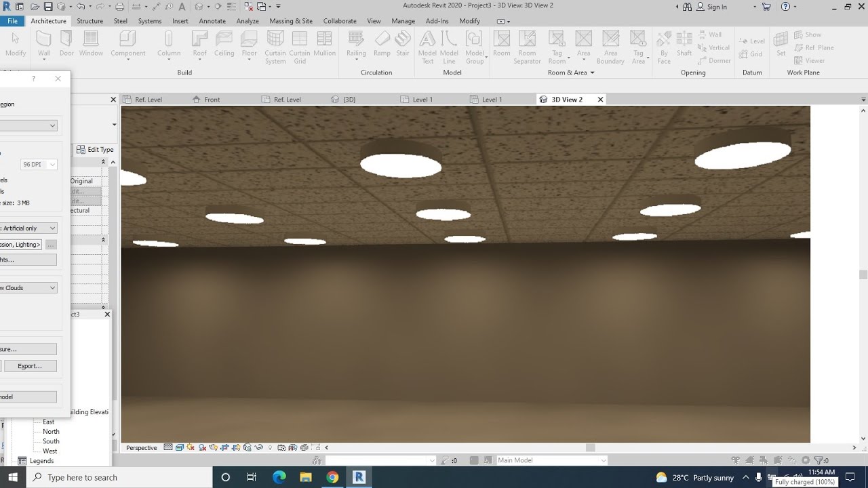Click the Edit Type button
The height and width of the screenshot is (488, 868).
[95, 150]
